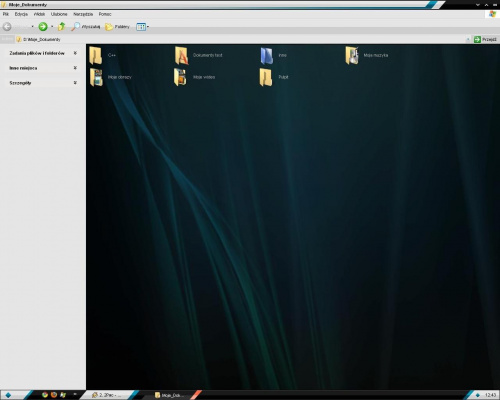The image size is (500, 400).
Task: Open the address bar dropdown arrow
Action: pyautogui.click(x=468, y=39)
